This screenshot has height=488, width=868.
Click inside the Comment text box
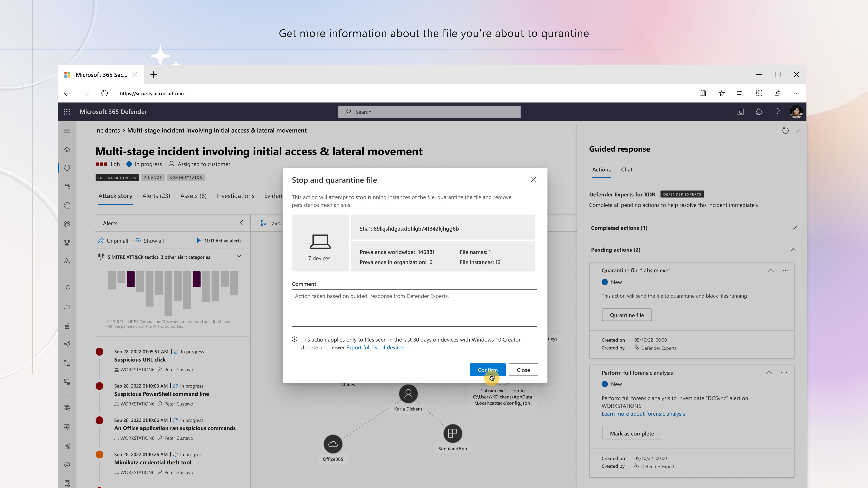414,308
